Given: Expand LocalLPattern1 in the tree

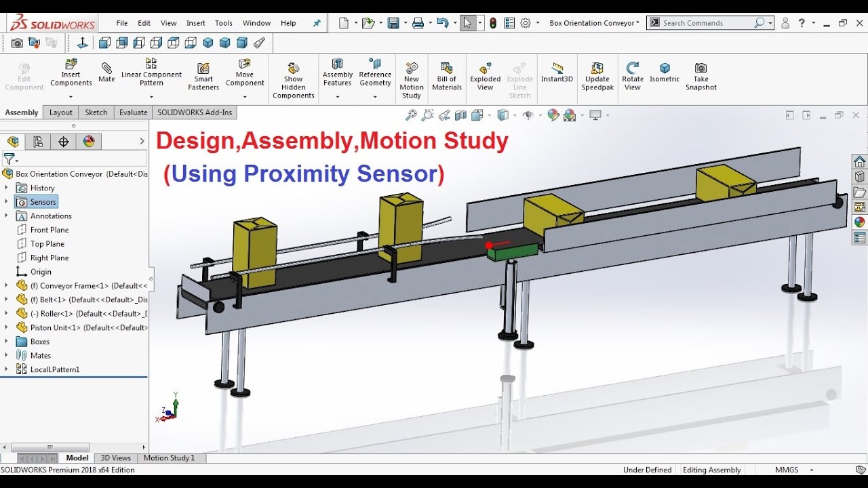Looking at the screenshot, I should 6,369.
